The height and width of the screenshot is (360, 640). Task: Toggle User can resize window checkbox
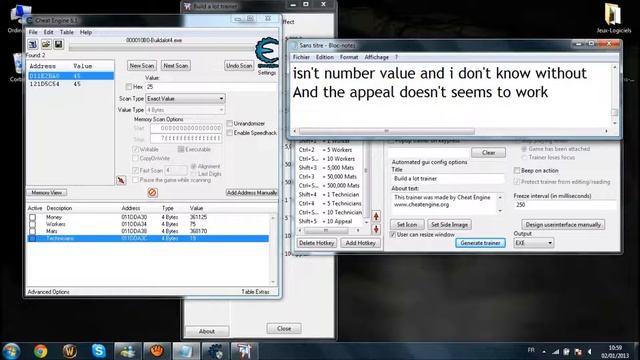393,235
